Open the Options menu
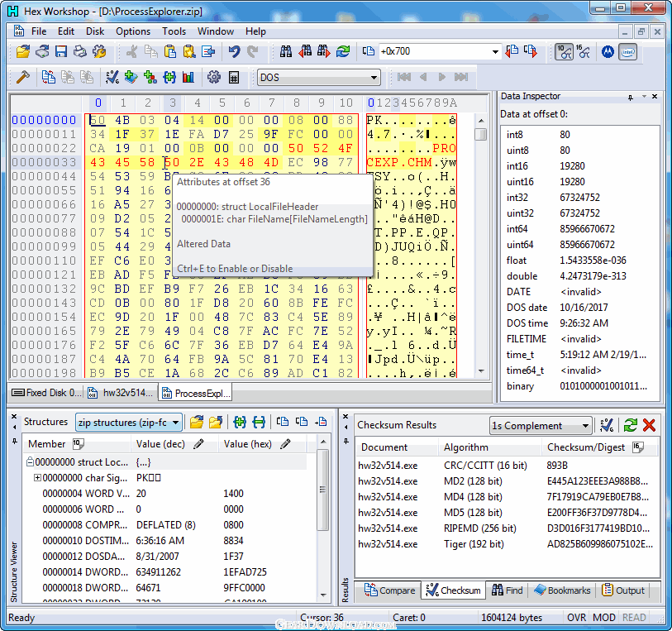Viewport: 672px width, 631px height. coord(133,31)
